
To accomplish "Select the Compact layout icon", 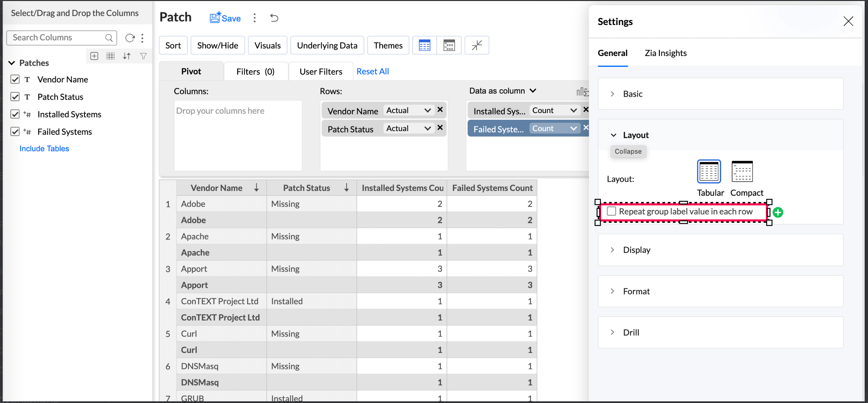I will 742,171.
